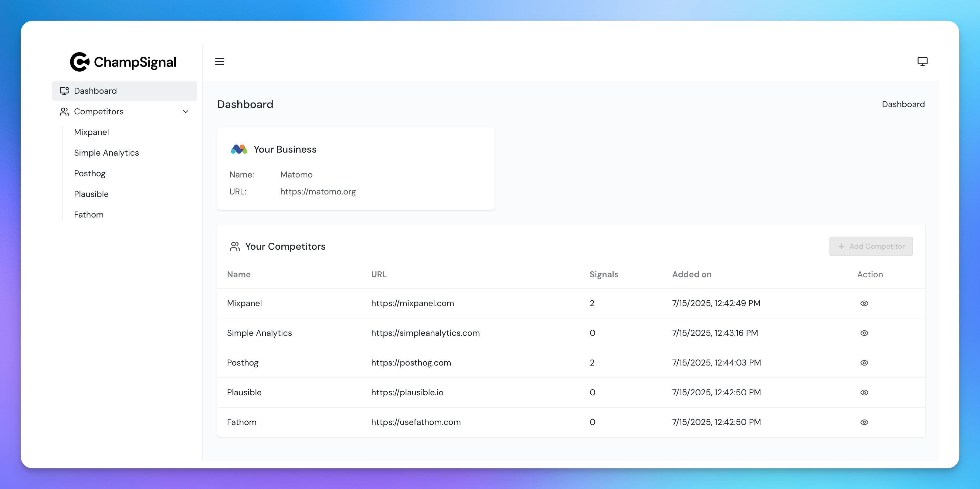Open Posthog in the sidebar

[90, 174]
